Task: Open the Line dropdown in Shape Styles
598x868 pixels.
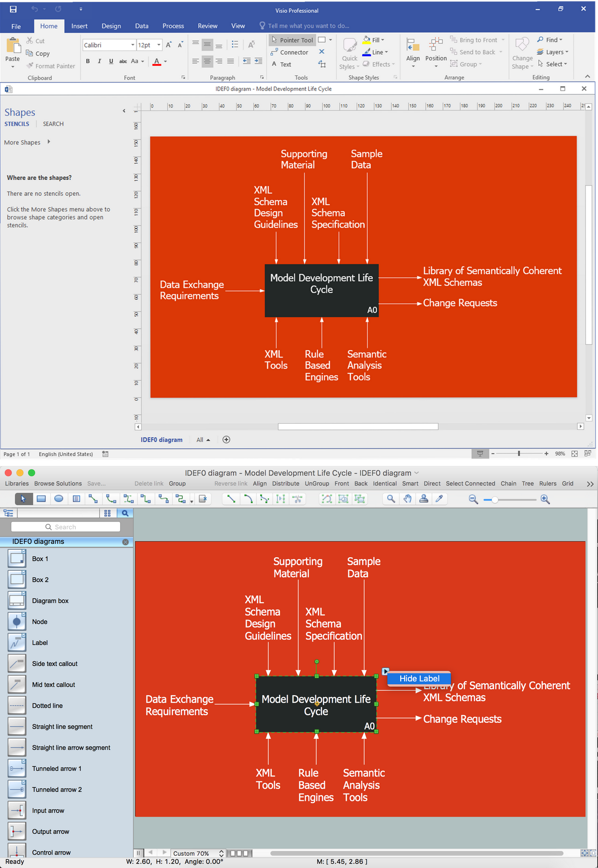Action: pyautogui.click(x=375, y=52)
